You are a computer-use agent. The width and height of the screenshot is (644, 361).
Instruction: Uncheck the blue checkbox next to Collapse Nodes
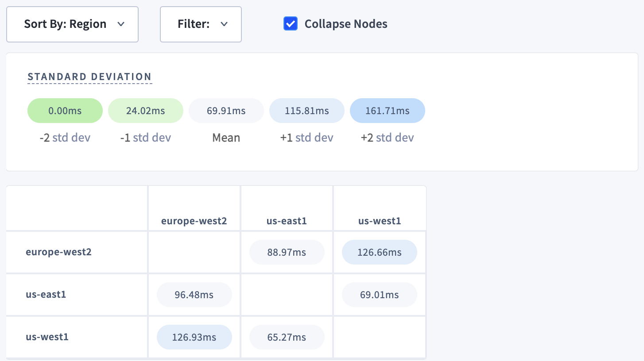coord(291,23)
